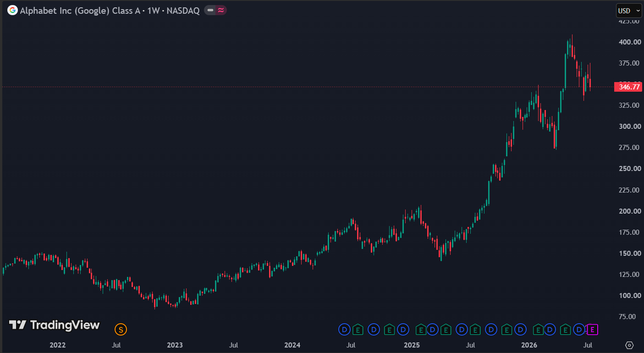Viewport: 644px width, 353px height.
Task: Click the 175.00 price axis label
Action: (x=630, y=232)
